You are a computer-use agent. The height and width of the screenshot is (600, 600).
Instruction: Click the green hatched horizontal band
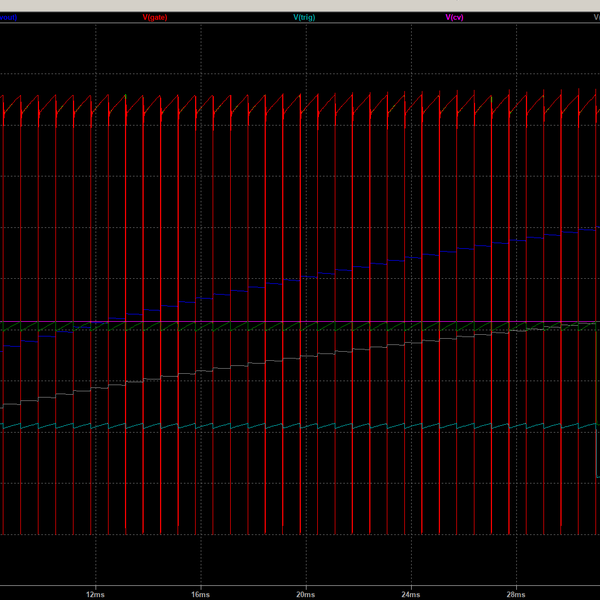pyautogui.click(x=300, y=327)
